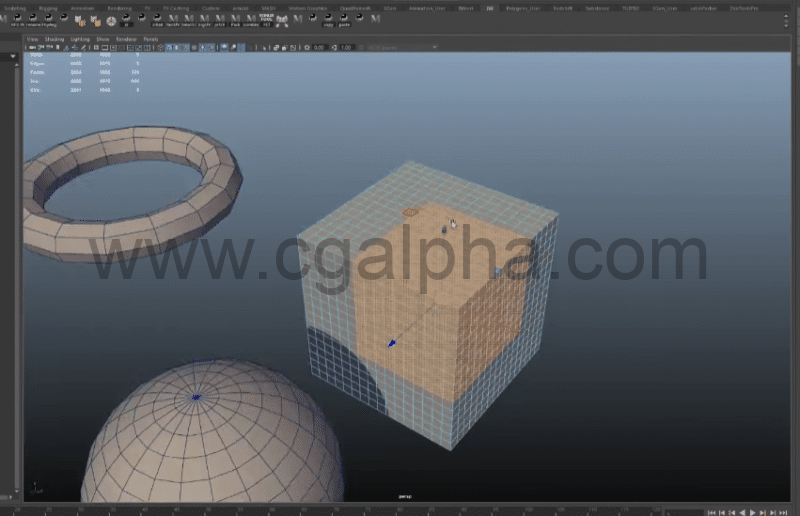The width and height of the screenshot is (800, 516).
Task: Open the Shading panel menu
Action: 52,39
